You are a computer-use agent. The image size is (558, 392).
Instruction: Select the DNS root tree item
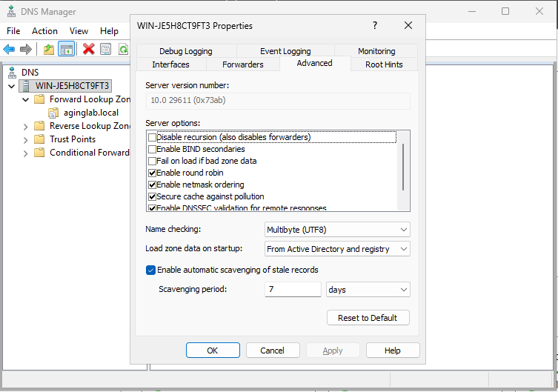[x=30, y=73]
